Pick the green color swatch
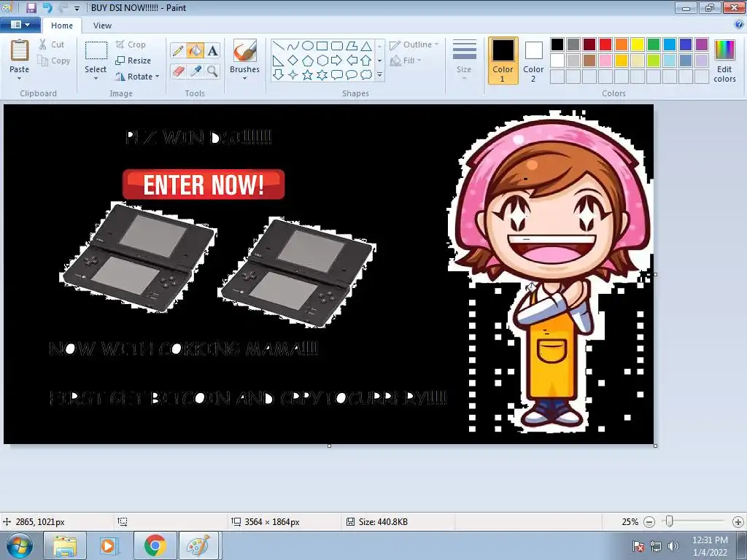Screen dimensions: 747x560 (654, 44)
